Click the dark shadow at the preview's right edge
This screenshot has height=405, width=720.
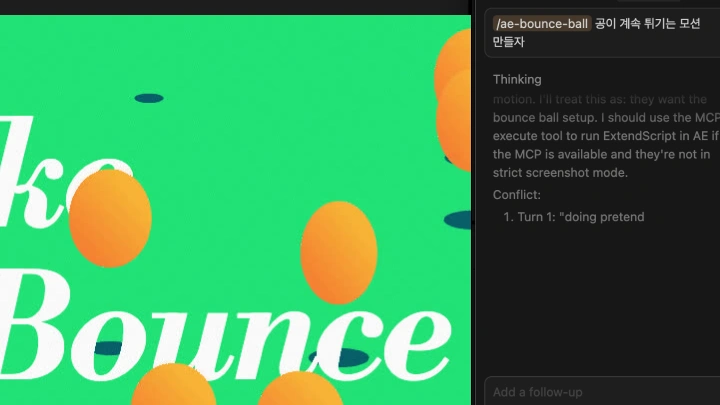pyautogui.click(x=458, y=220)
